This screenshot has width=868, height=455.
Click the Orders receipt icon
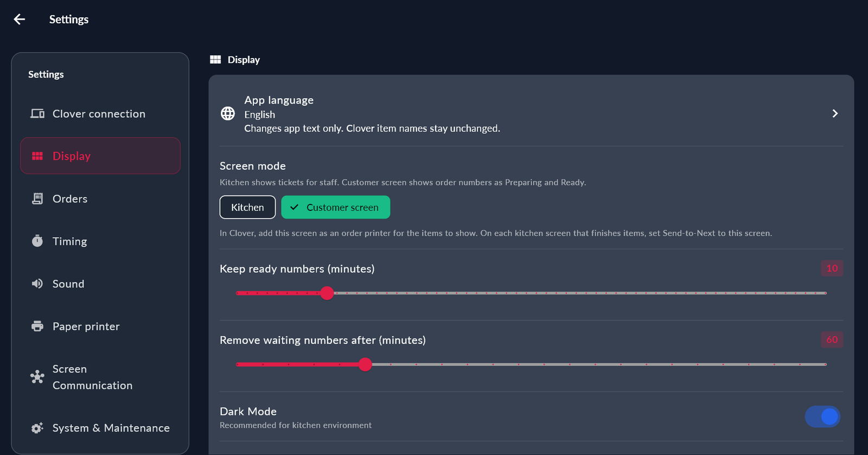(x=37, y=198)
